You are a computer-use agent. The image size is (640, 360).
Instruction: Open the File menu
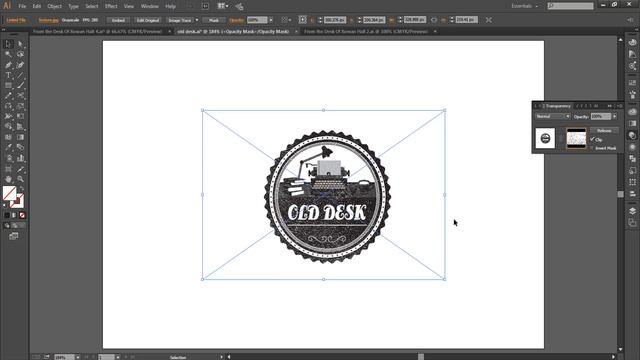click(x=22, y=6)
